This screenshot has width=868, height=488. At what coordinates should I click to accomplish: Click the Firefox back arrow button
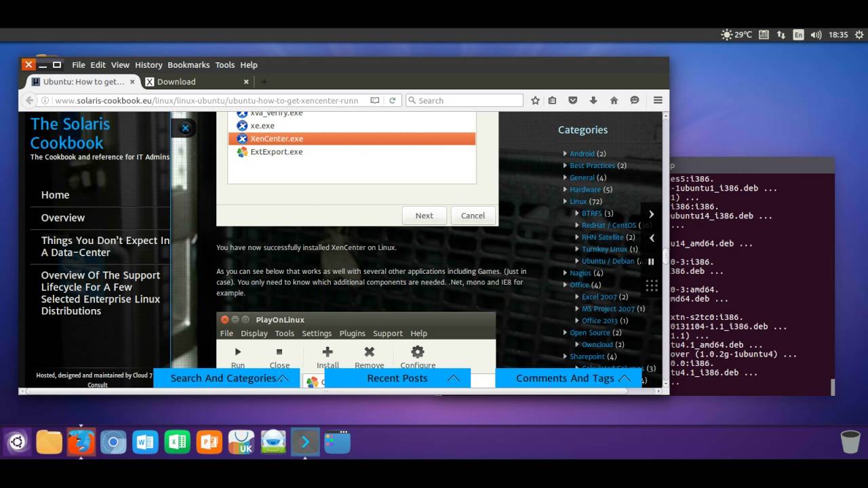tap(29, 100)
